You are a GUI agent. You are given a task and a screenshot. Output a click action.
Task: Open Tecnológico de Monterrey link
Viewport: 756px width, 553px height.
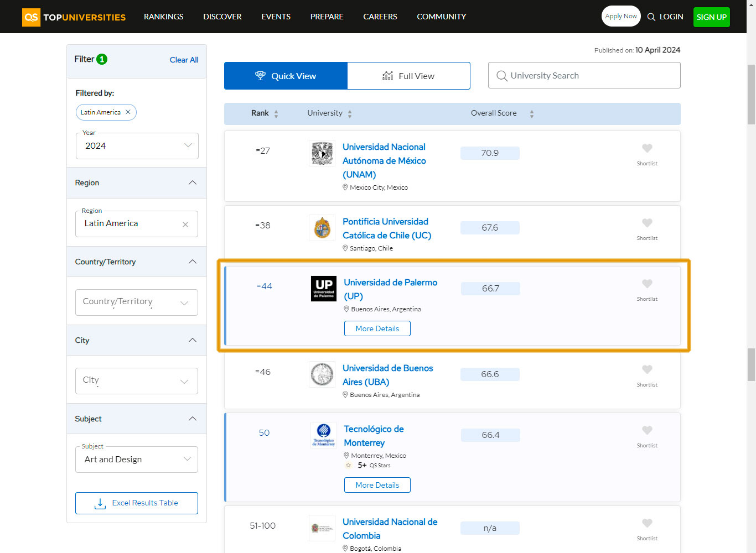(374, 436)
